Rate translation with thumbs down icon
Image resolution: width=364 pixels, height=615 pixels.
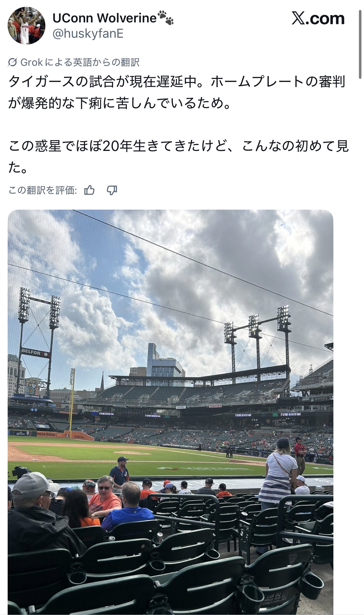(112, 190)
